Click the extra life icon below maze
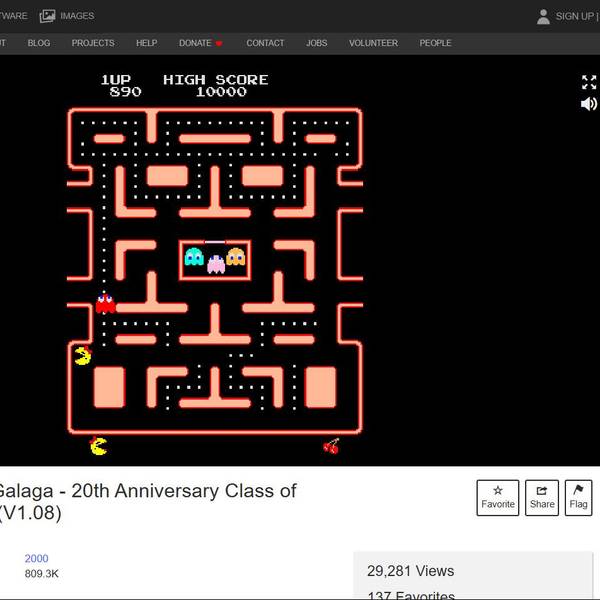This screenshot has height=600, width=600. (x=98, y=445)
